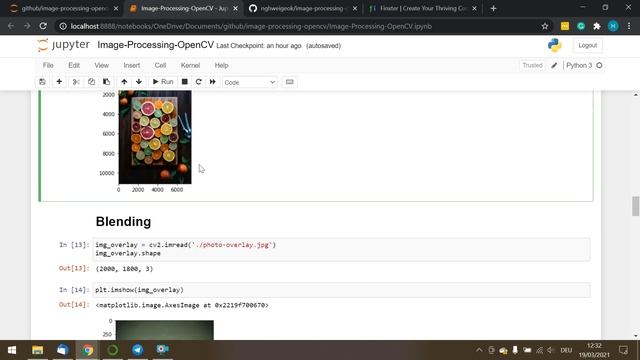
Task: Select code cell In [14] plt.imshow
Action: (341, 290)
